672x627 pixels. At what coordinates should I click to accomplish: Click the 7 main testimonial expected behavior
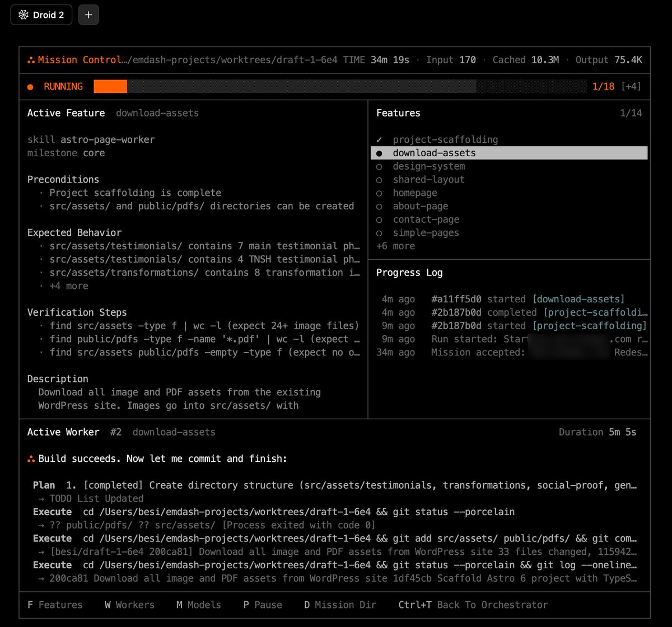[204, 246]
